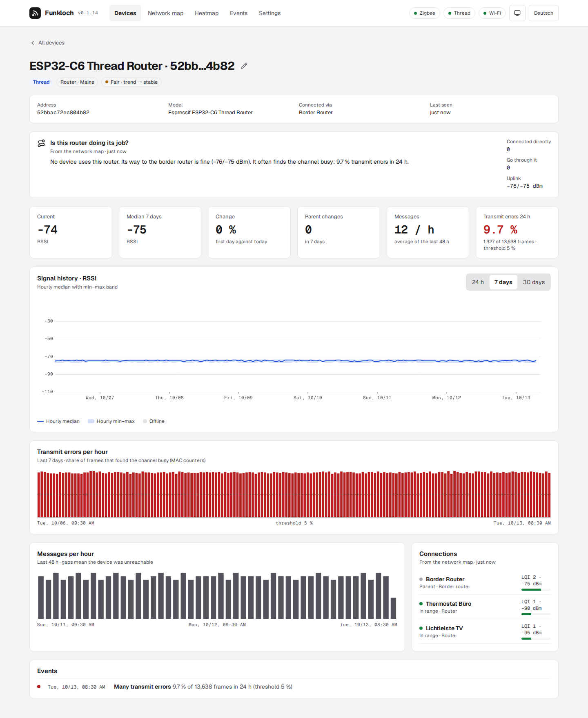Toggle the Thread network filter

pos(459,13)
